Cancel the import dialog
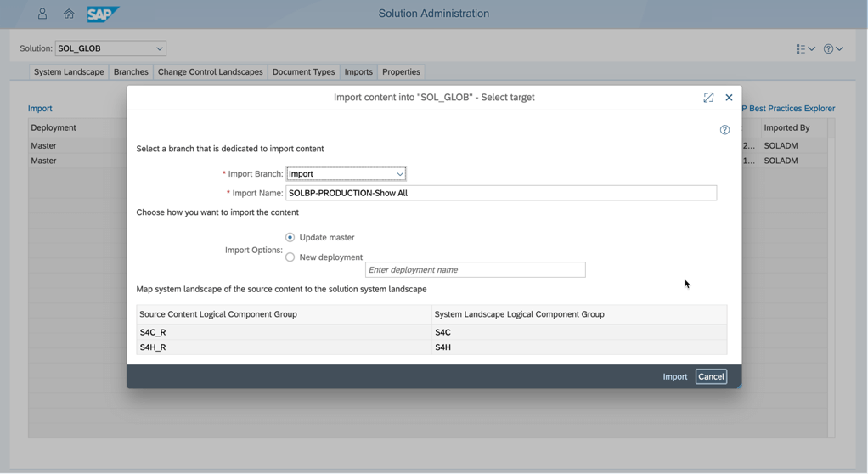This screenshot has width=868, height=474. (x=712, y=376)
